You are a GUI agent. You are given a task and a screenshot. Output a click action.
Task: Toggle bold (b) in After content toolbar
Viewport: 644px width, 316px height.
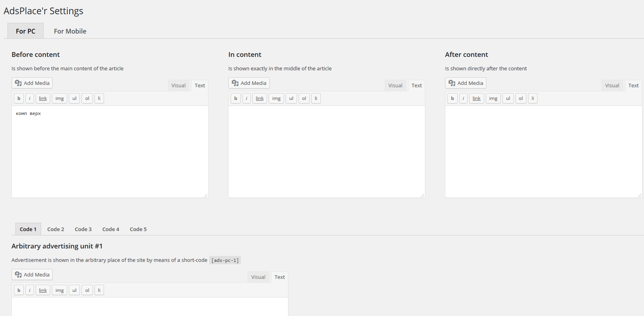tap(452, 98)
